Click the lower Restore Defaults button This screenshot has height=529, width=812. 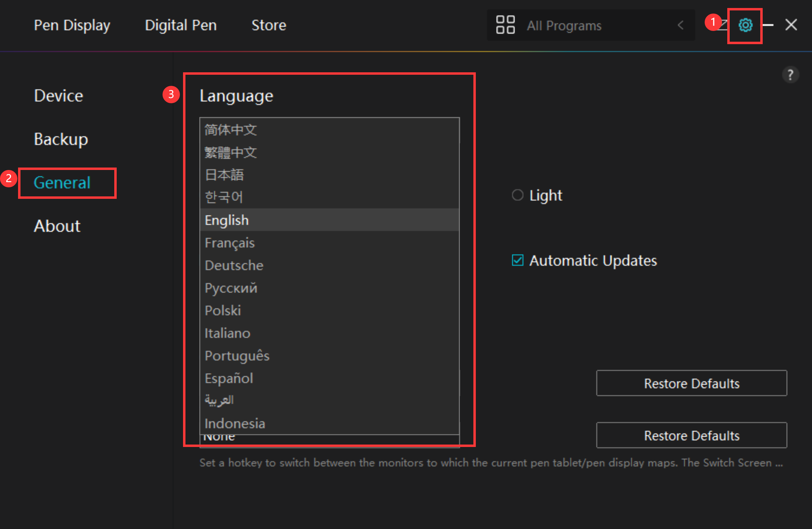click(691, 435)
